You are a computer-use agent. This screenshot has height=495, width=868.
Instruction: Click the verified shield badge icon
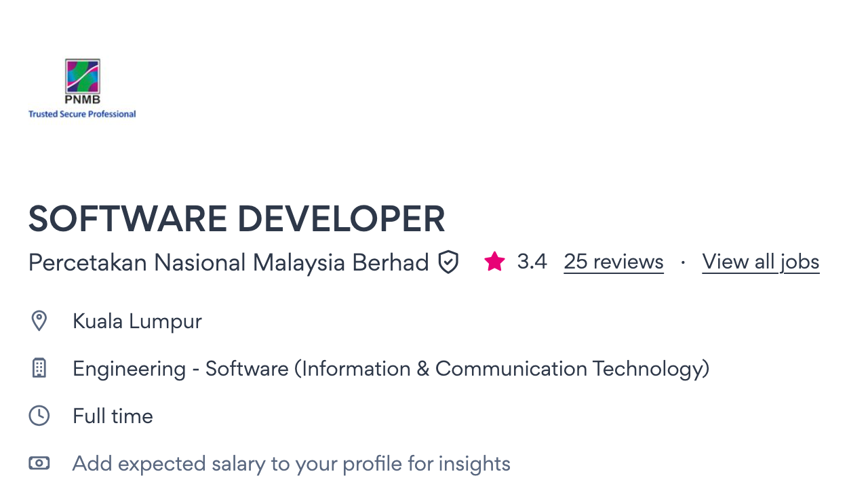tap(448, 262)
